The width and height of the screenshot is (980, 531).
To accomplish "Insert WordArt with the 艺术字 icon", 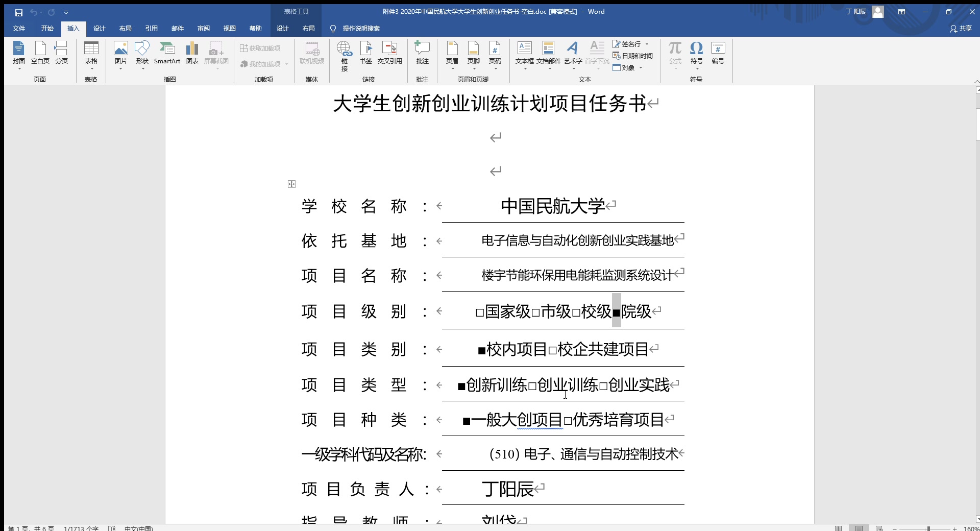I will coord(573,54).
